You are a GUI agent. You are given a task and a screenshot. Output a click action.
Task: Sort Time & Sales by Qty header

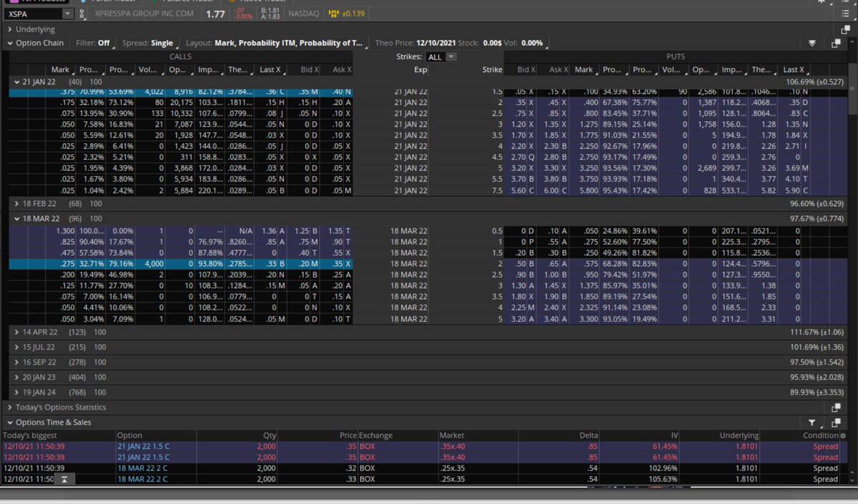270,435
